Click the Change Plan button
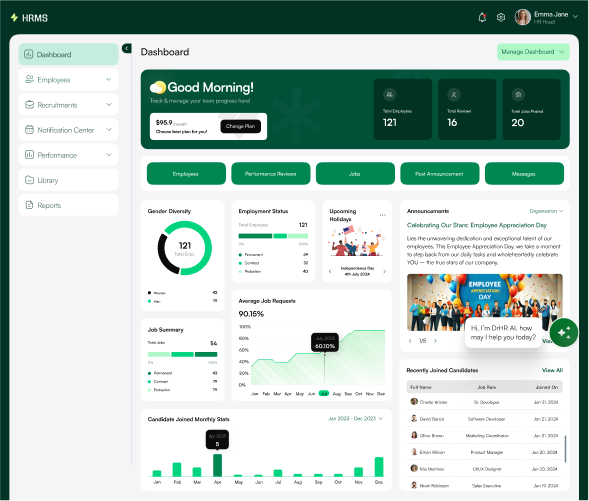 click(240, 126)
